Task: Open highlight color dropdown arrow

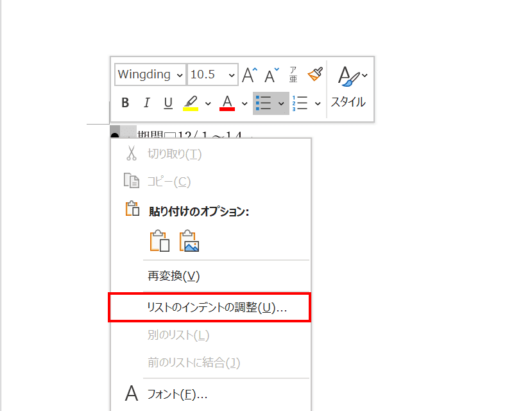Action: [x=208, y=103]
